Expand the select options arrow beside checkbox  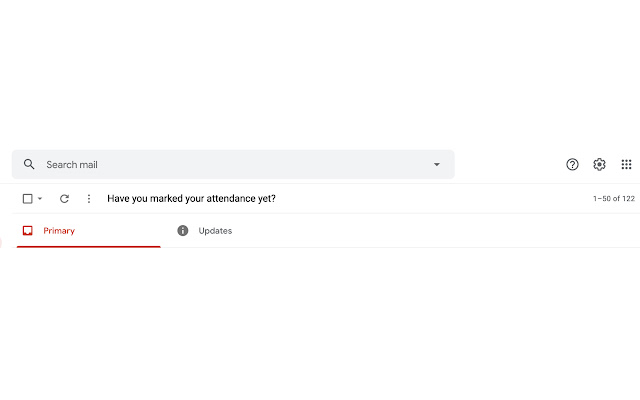[x=40, y=199]
